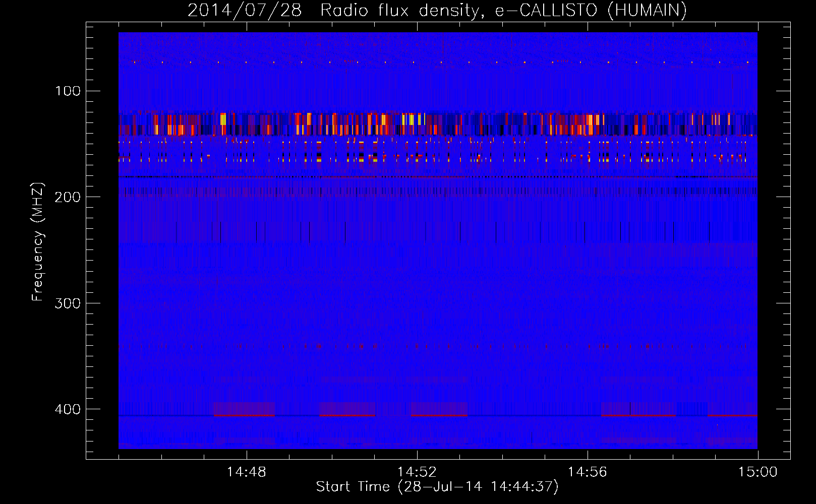The height and width of the screenshot is (504, 816).
Task: Select the 200 frequency tick label
Action: pyautogui.click(x=68, y=197)
